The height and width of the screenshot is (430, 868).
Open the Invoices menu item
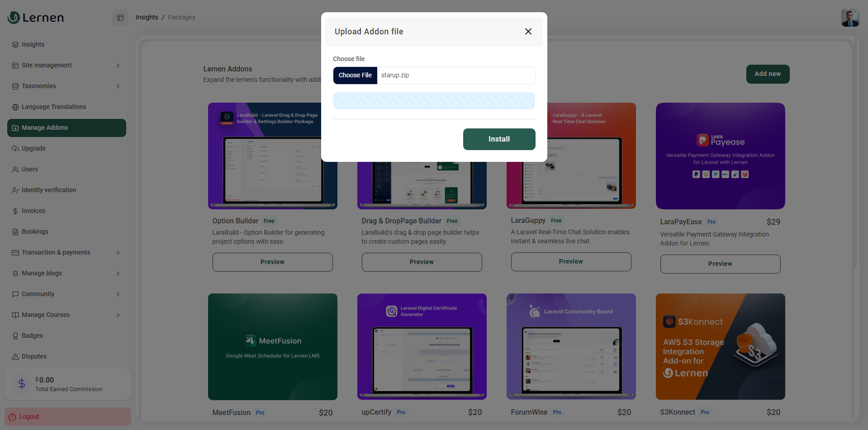(x=33, y=211)
